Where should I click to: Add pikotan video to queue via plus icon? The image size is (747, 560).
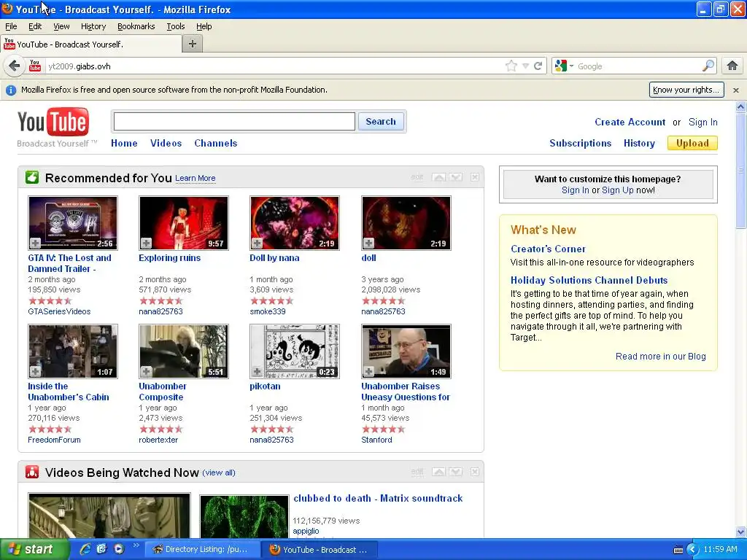tap(258, 371)
